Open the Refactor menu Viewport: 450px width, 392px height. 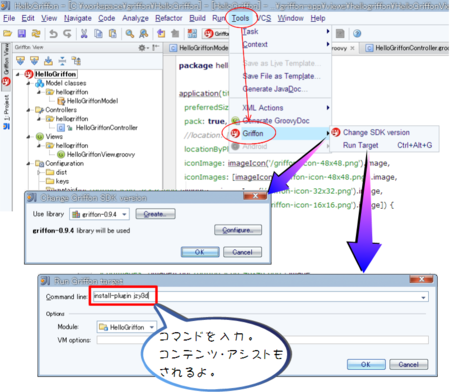pyautogui.click(x=168, y=18)
